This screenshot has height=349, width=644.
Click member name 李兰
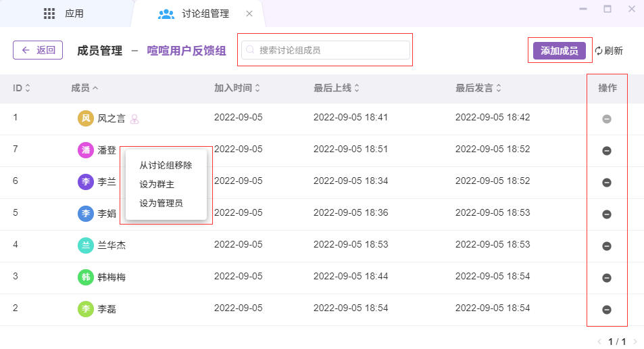pyautogui.click(x=107, y=182)
